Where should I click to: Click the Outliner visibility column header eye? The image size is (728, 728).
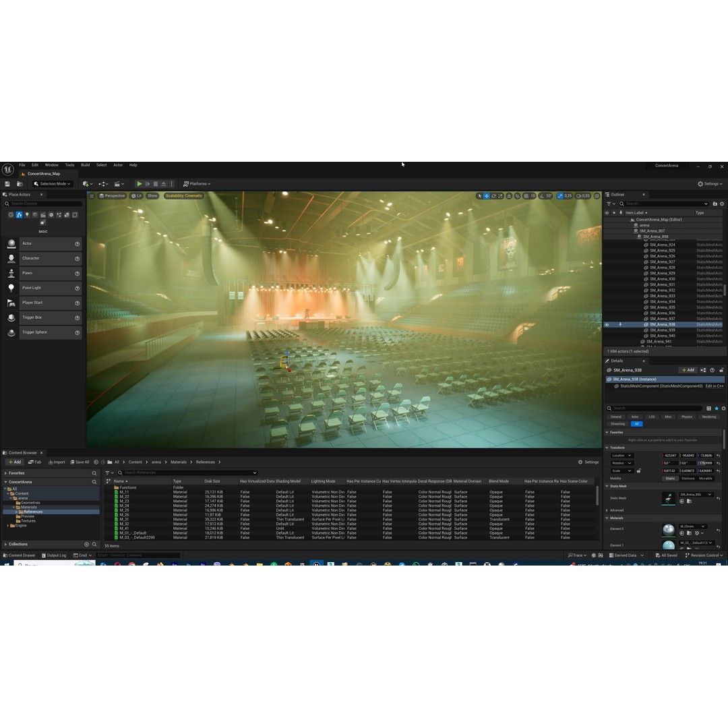[607, 212]
